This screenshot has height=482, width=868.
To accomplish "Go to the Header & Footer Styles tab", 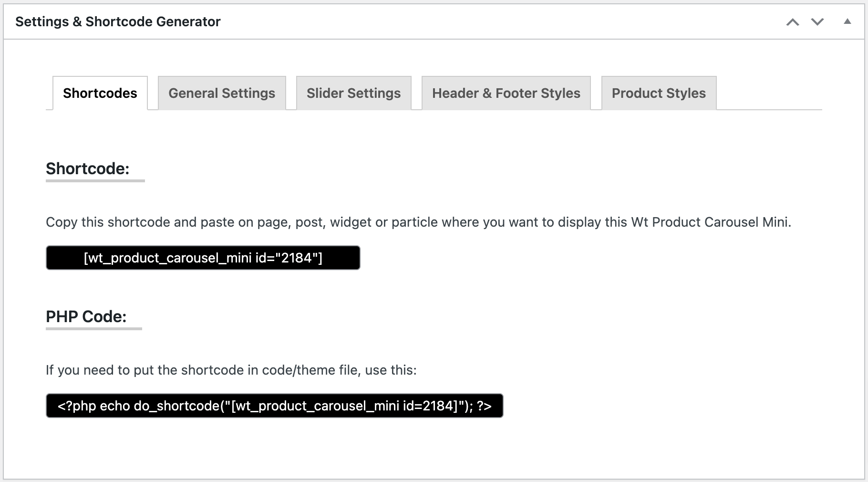I will click(506, 93).
